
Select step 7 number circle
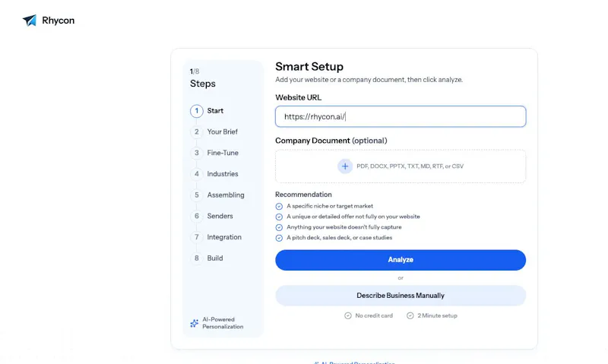pos(197,237)
